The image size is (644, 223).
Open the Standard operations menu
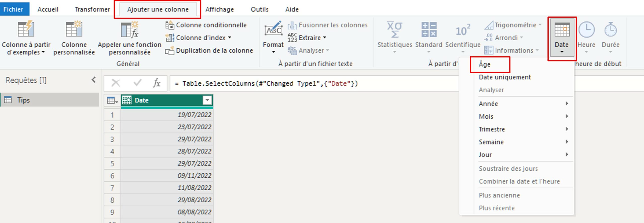(x=429, y=37)
